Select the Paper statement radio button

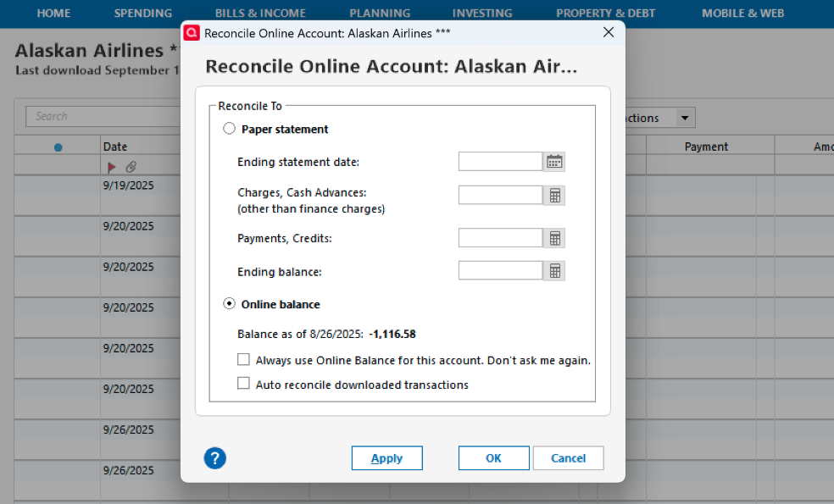click(x=229, y=129)
